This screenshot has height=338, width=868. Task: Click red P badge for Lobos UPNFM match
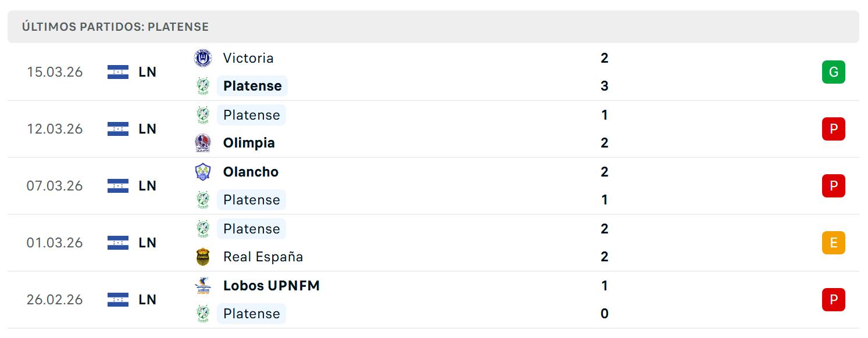tap(833, 300)
